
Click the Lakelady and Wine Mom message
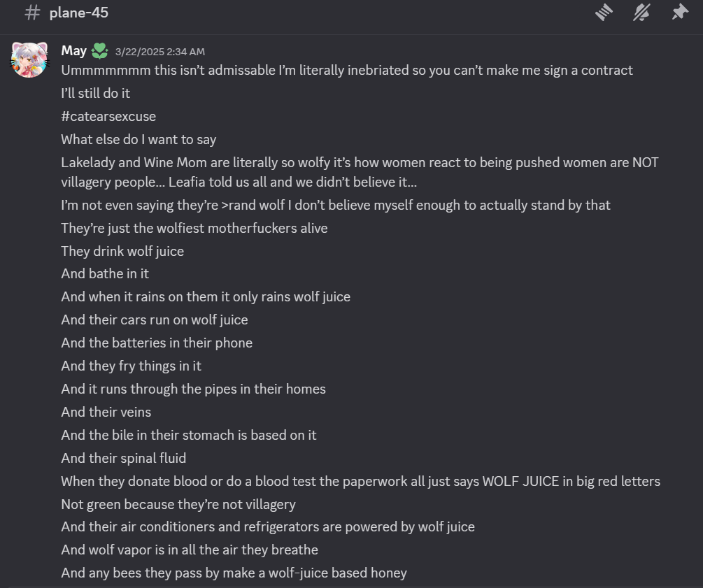pos(360,172)
